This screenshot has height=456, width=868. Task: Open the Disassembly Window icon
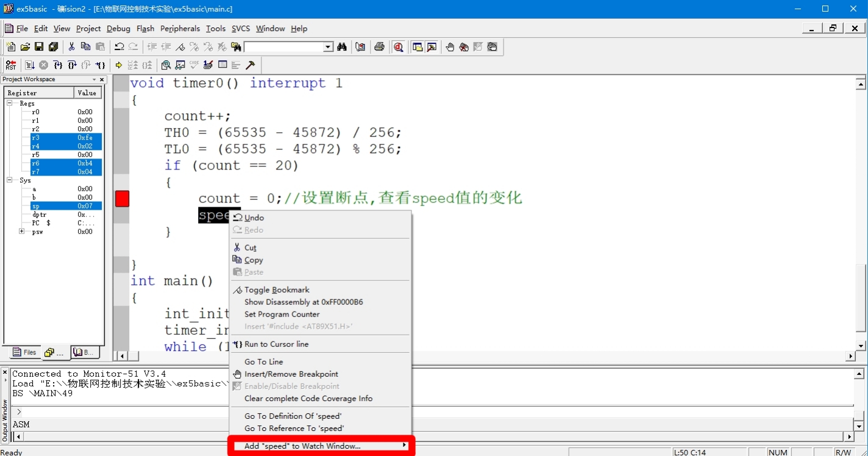[x=166, y=65]
